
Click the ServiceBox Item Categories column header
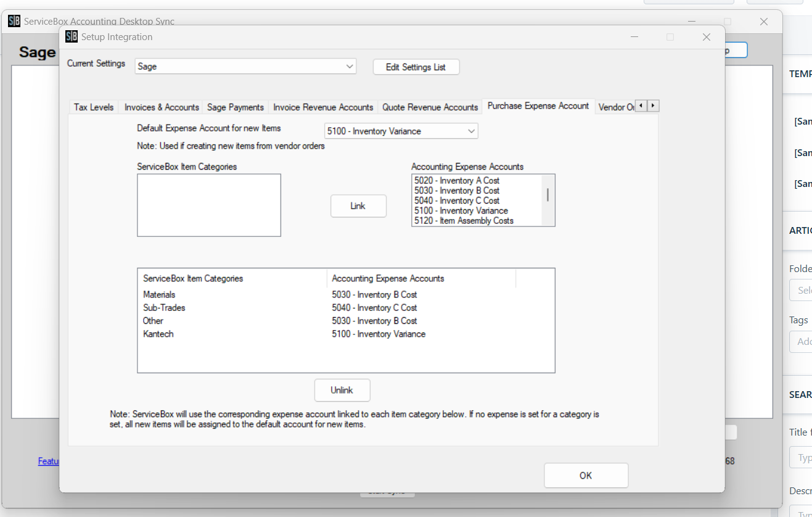coord(232,278)
